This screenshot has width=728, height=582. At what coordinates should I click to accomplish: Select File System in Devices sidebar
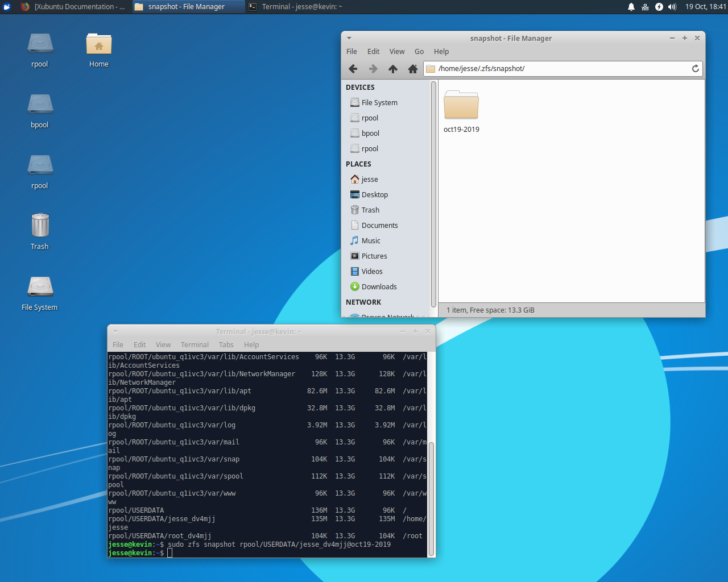tap(374, 103)
